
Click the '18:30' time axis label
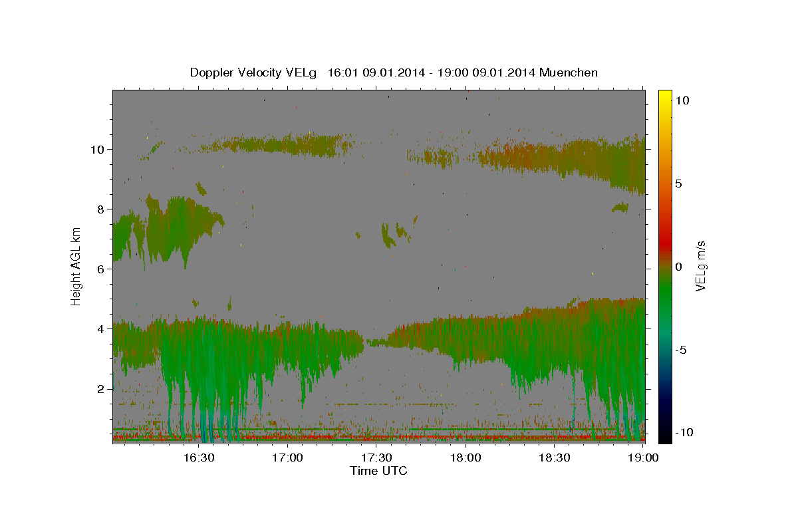(x=555, y=458)
